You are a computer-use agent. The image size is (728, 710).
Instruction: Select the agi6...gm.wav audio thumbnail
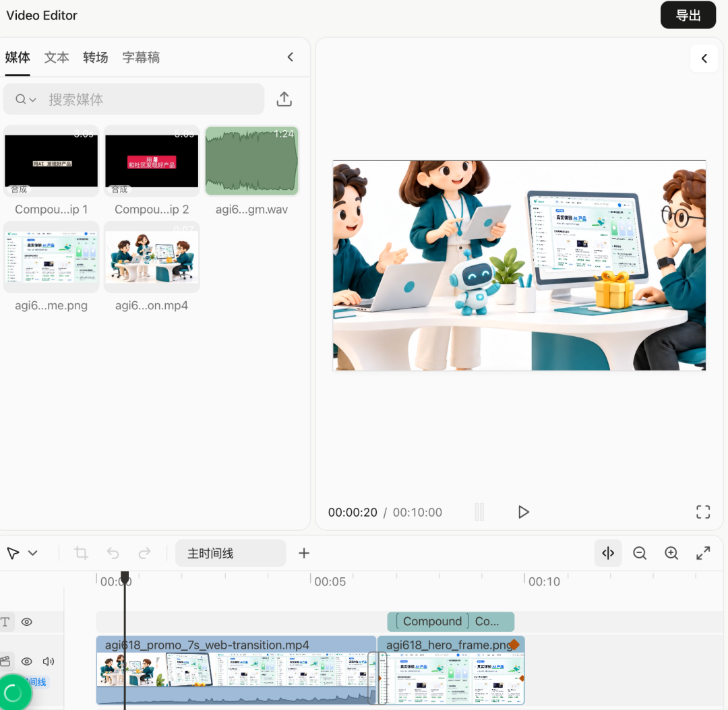click(252, 161)
